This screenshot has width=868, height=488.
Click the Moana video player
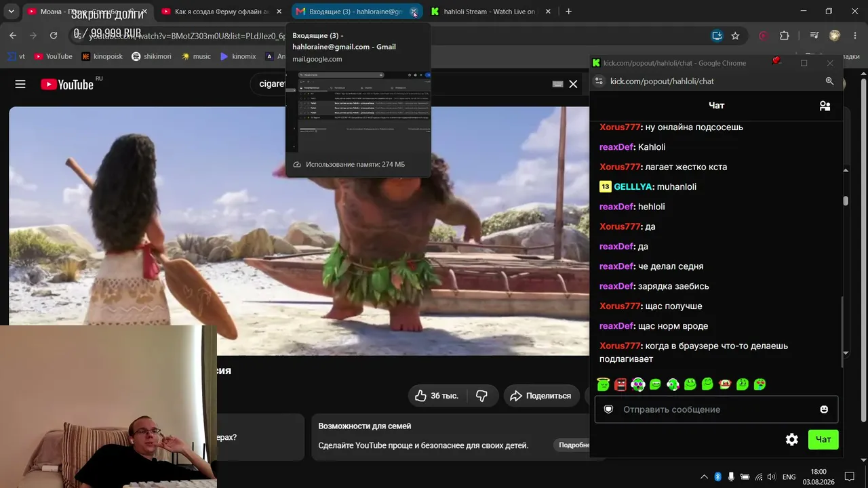[x=299, y=230]
